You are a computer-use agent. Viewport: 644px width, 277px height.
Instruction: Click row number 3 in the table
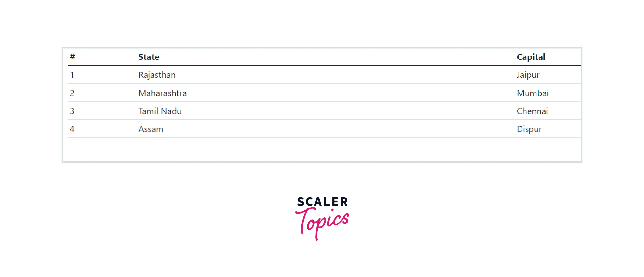tap(72, 111)
